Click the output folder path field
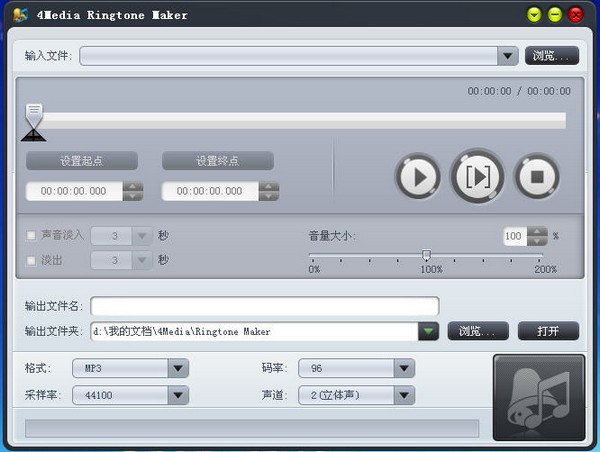 (x=254, y=331)
